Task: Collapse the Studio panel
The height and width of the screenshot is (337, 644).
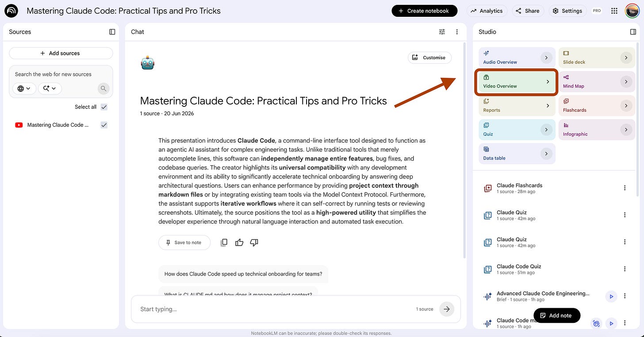Action: pyautogui.click(x=633, y=32)
